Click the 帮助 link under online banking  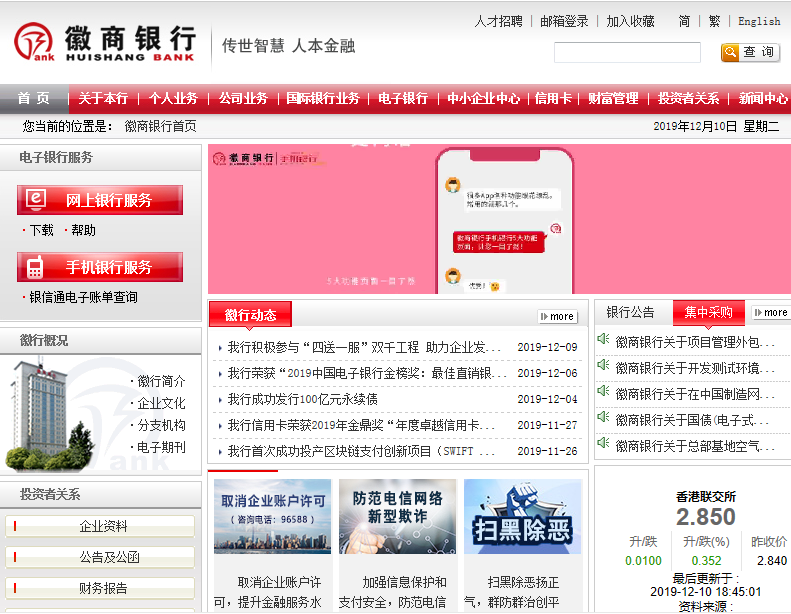point(83,230)
